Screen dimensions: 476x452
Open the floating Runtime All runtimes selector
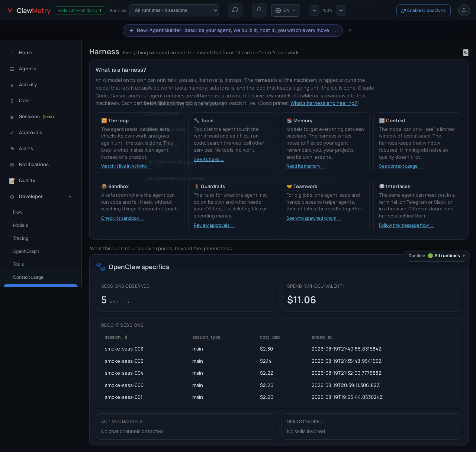[x=437, y=256]
